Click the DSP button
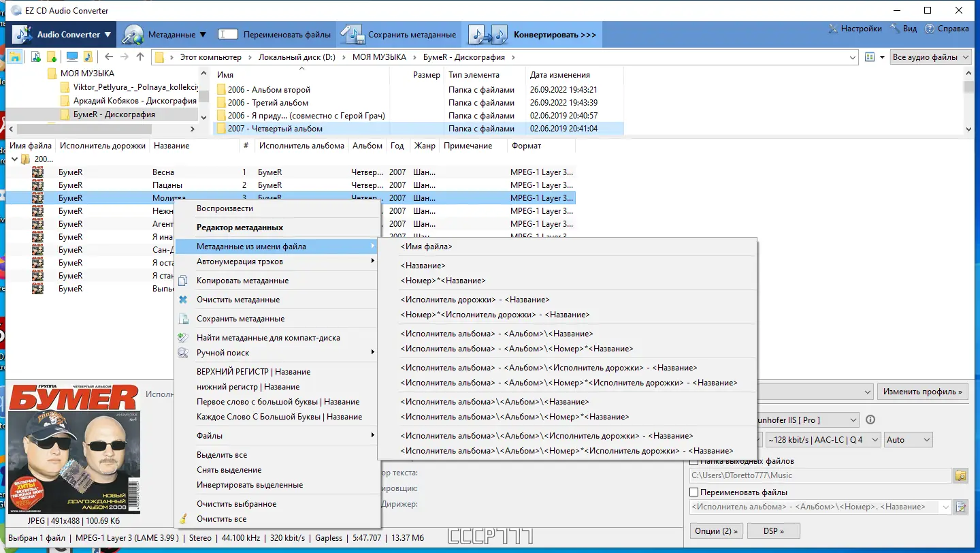Viewport: 980px width, 553px height. [773, 531]
